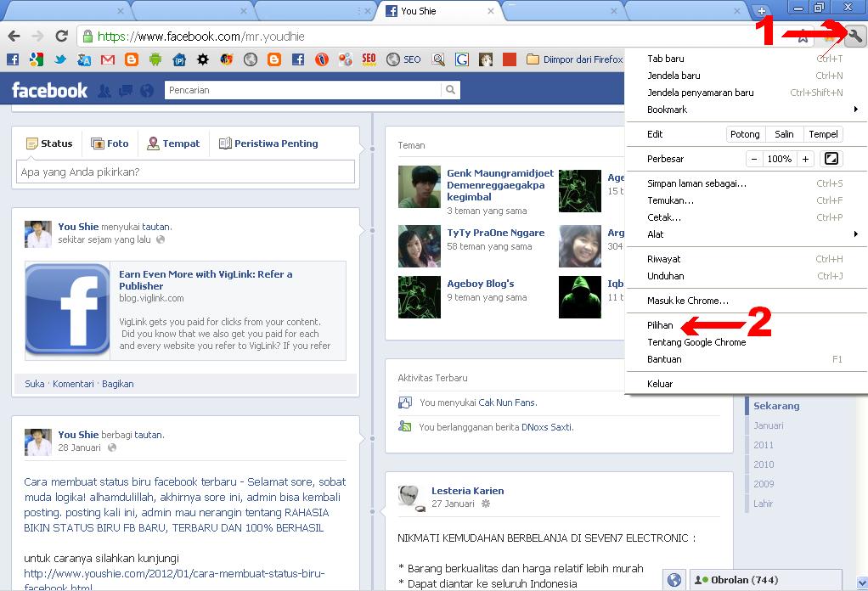
Task: Choose Simpan laman sebagai… menu item
Action: point(747,183)
